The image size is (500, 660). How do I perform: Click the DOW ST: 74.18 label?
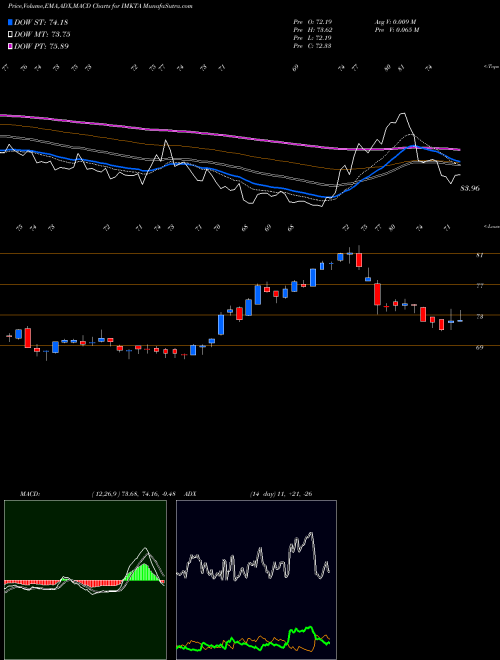[41, 22]
